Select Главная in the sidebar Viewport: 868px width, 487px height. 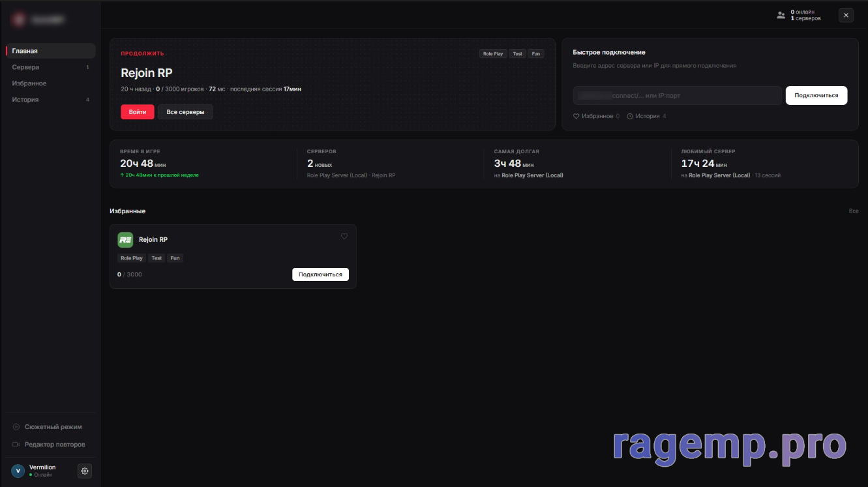51,51
